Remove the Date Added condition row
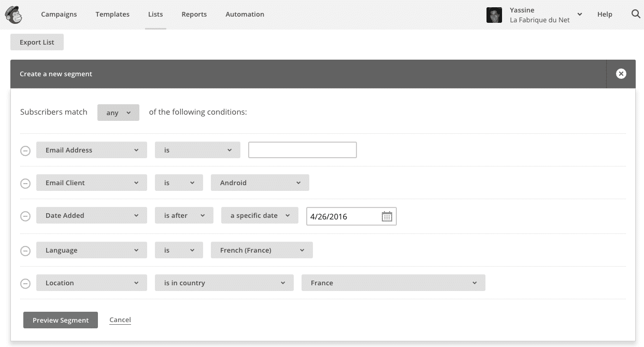 (25, 216)
